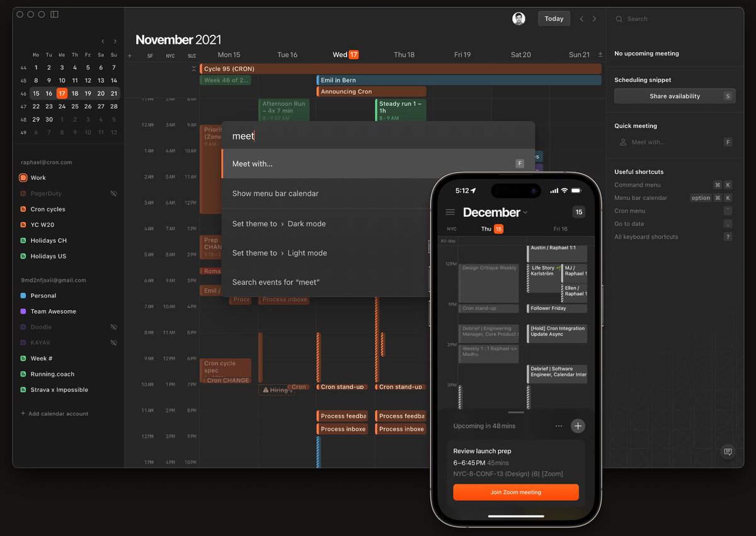Screen dimensions: 756x536
Task: Toggle the YC W20 calendar
Action: click(x=23, y=224)
